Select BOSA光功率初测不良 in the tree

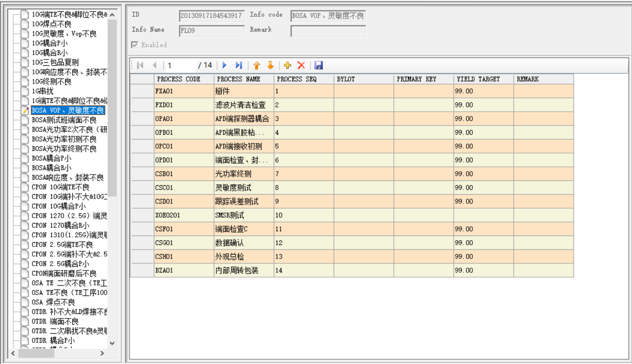coord(64,139)
